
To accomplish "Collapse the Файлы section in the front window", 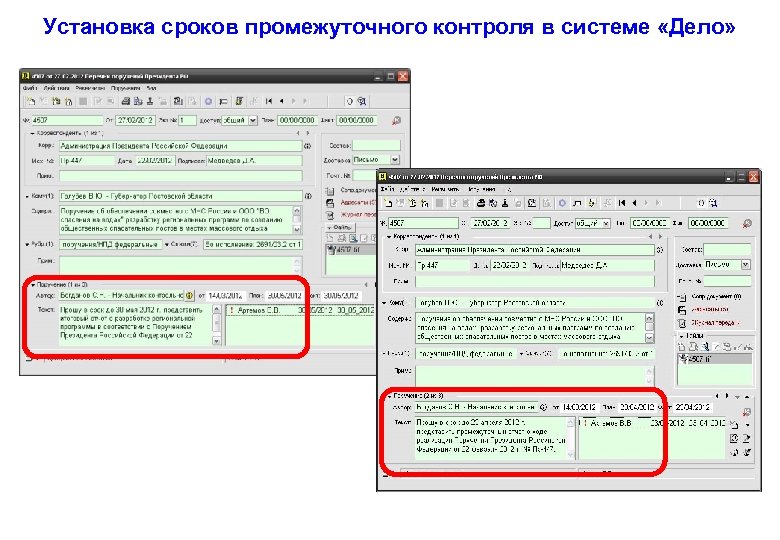I will (x=682, y=336).
